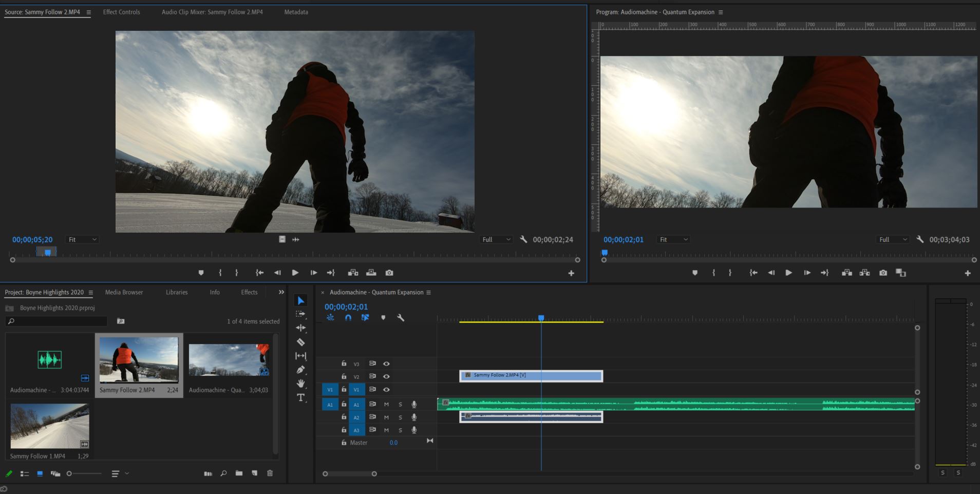
Task: Select the Pen tool
Action: pos(301,370)
